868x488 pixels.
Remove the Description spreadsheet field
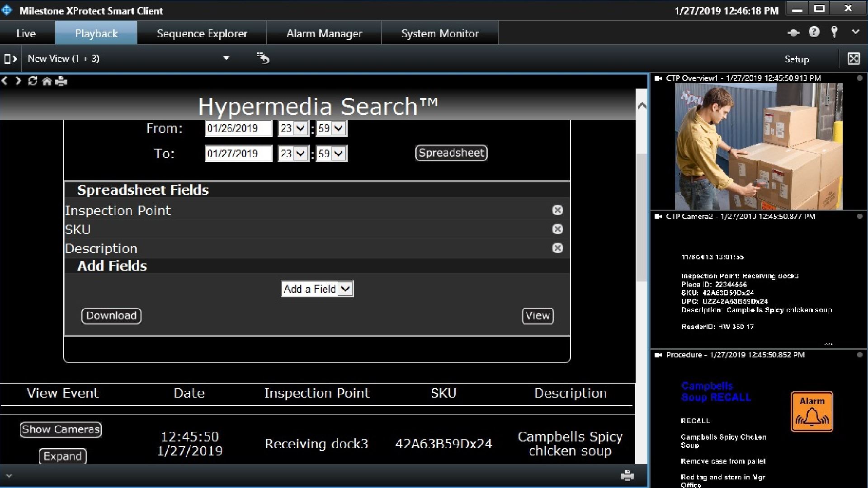click(557, 248)
